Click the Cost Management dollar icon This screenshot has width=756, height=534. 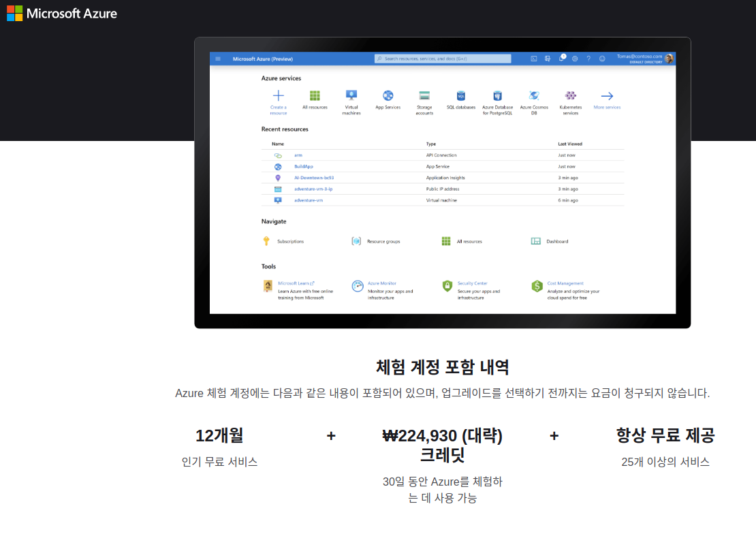537,286
